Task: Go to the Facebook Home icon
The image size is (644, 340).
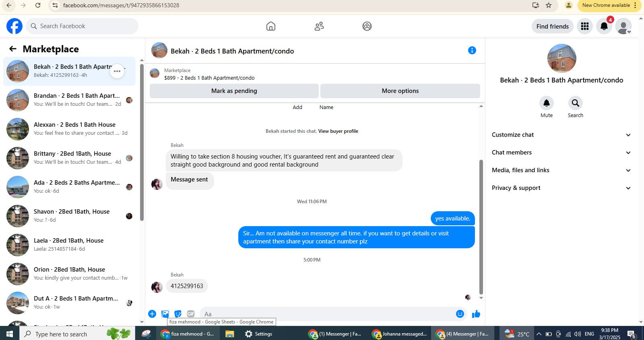Action: click(x=271, y=26)
